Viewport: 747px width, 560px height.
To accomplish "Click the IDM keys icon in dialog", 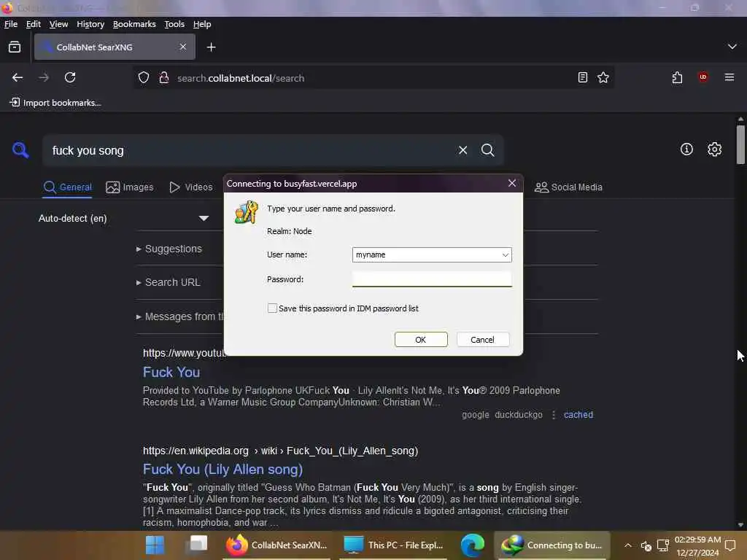I will tap(247, 212).
